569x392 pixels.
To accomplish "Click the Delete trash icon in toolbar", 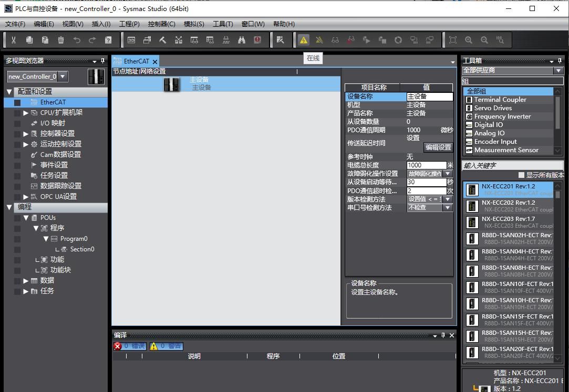I will [61, 40].
